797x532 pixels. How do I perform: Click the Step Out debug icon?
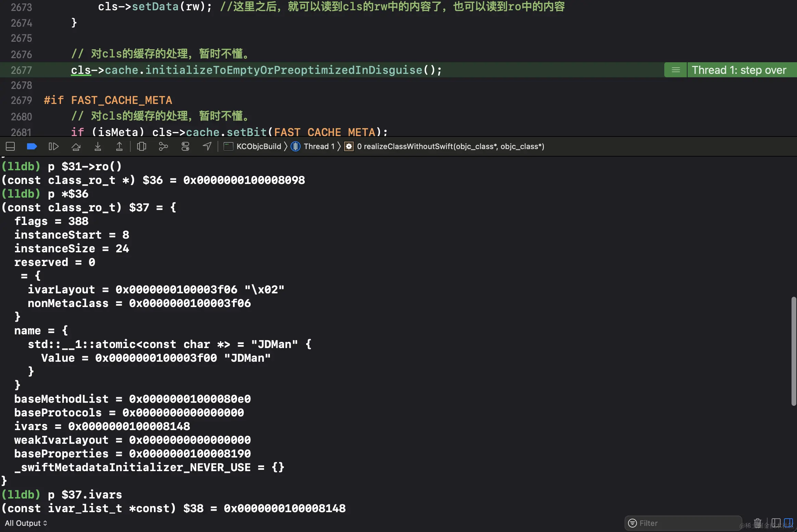pyautogui.click(x=119, y=147)
